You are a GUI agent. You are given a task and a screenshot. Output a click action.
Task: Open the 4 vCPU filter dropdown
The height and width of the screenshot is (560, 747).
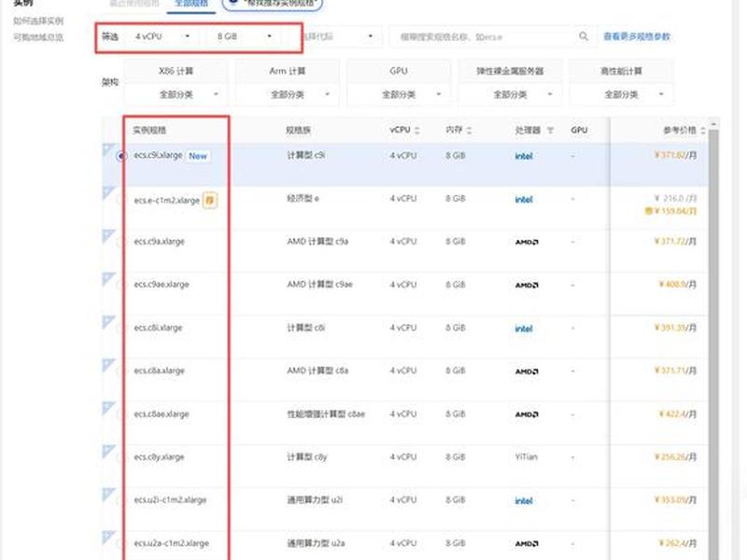162,36
